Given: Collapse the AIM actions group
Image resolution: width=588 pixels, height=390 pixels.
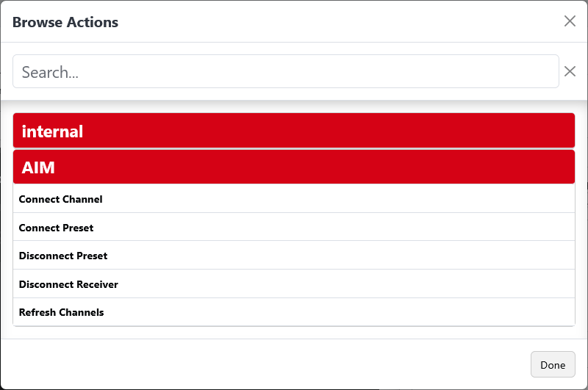Looking at the screenshot, I should click(x=293, y=167).
